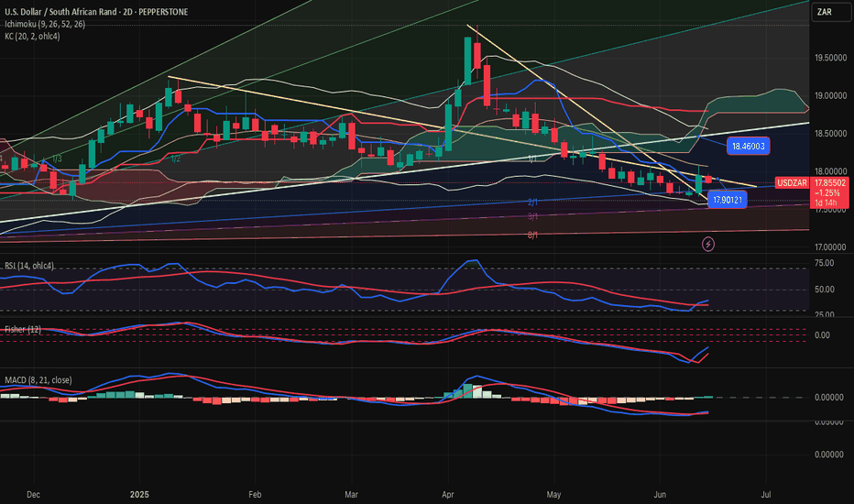854x504 pixels.
Task: Click the lightning bolt event icon
Action: click(x=708, y=244)
